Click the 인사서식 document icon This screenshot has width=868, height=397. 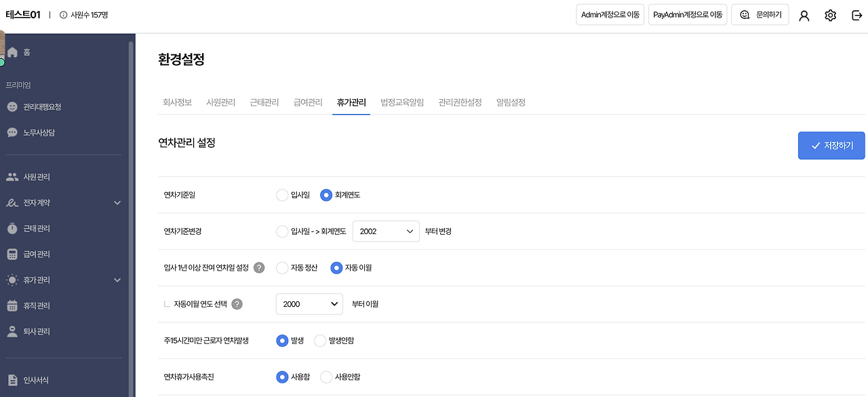click(x=12, y=380)
